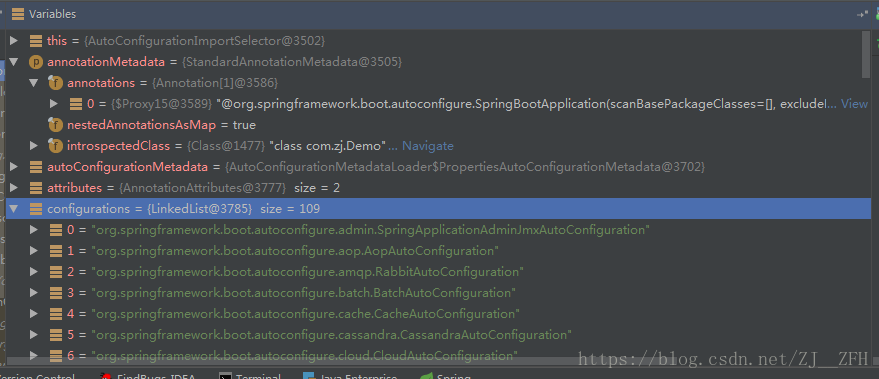The height and width of the screenshot is (379, 879).
Task: Select the CacheAutoConfiguration string value
Action: pyautogui.click(x=306, y=314)
